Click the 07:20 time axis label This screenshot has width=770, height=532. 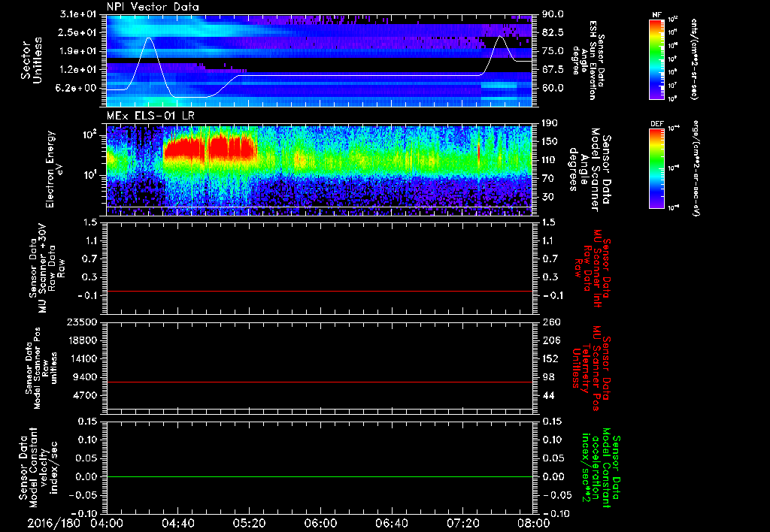(x=462, y=523)
